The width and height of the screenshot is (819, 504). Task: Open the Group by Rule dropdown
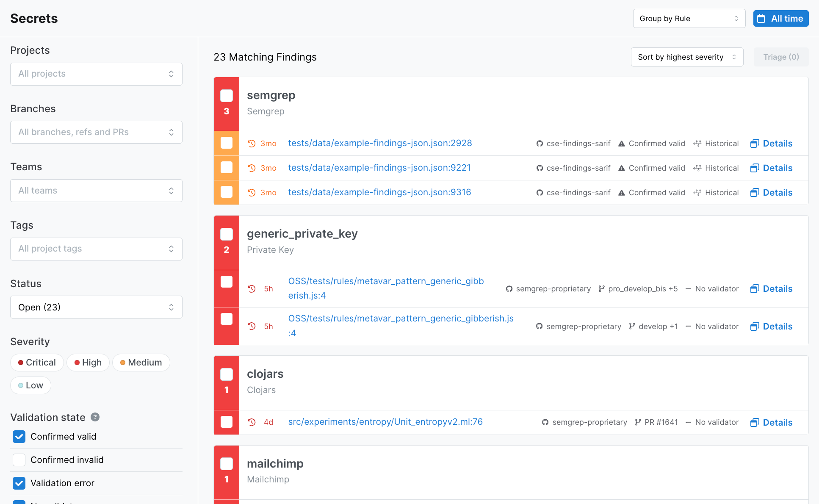[689, 19]
